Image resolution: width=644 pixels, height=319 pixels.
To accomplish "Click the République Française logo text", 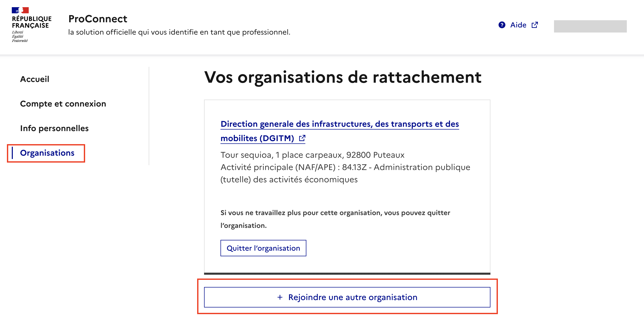I will 32,22.
